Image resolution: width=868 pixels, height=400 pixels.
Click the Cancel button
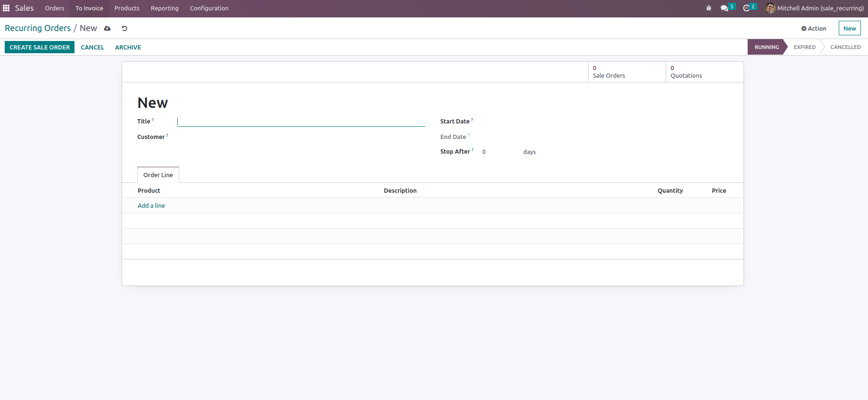click(92, 47)
